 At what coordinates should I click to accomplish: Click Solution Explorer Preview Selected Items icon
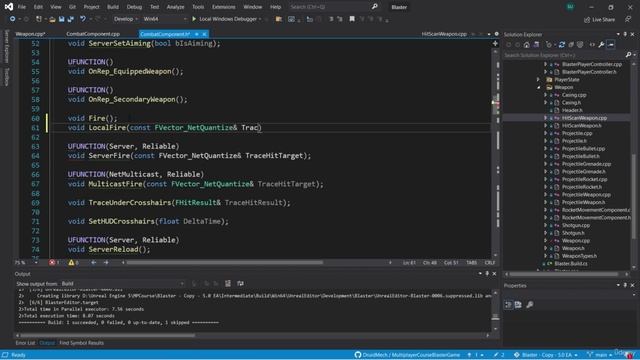(x=611, y=45)
